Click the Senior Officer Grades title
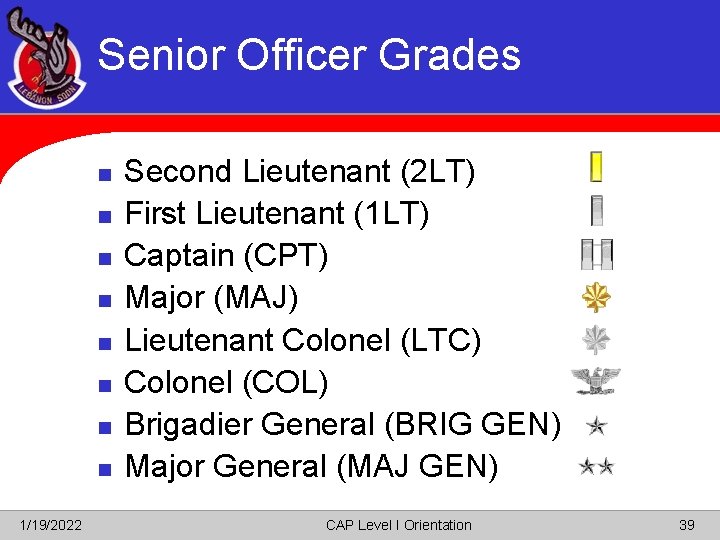Image resolution: width=720 pixels, height=540 pixels. (x=309, y=55)
